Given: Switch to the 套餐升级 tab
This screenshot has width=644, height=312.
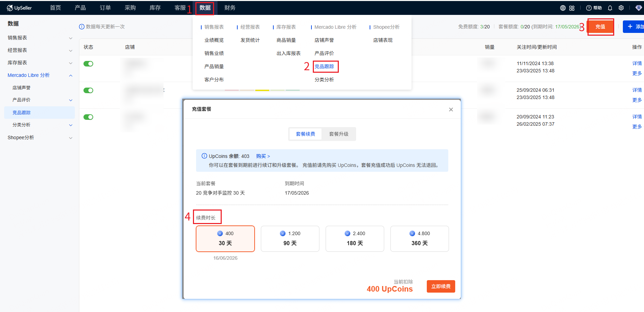Looking at the screenshot, I should (338, 134).
